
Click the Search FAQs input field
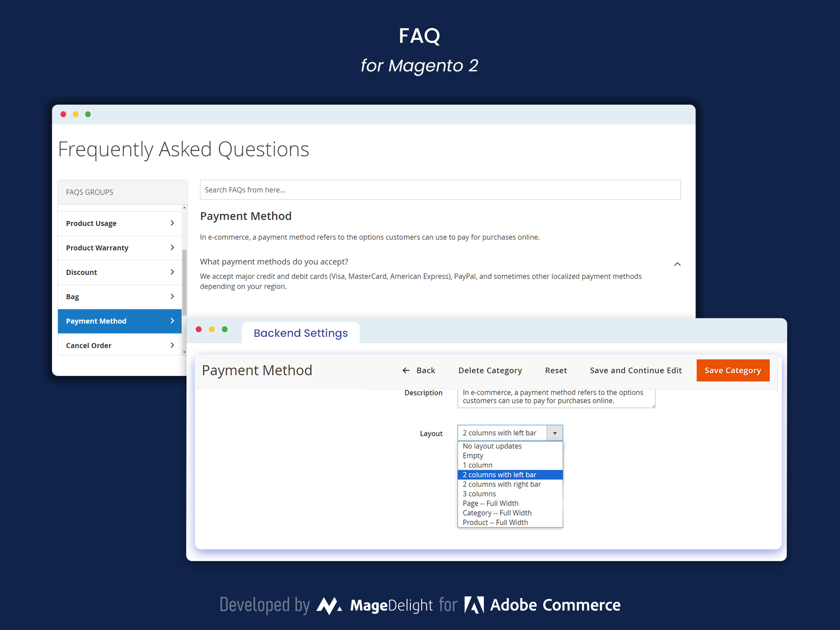[x=440, y=190]
